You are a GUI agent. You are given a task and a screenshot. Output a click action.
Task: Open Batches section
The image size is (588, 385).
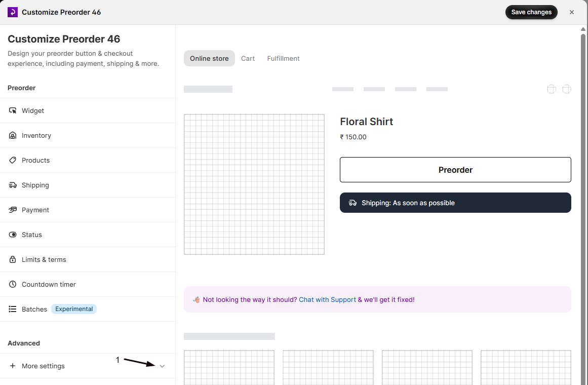click(88, 309)
